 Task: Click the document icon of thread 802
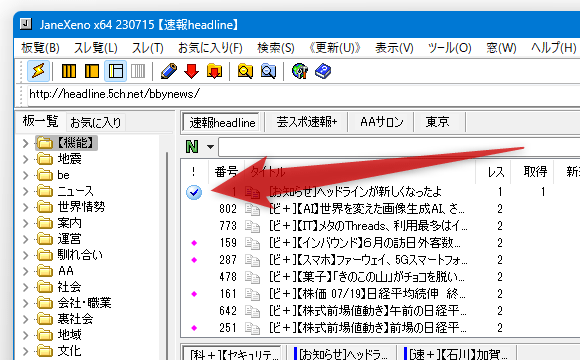click(252, 209)
